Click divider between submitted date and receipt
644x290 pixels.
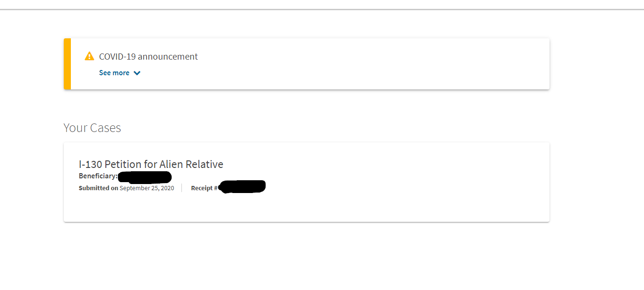[x=182, y=188]
